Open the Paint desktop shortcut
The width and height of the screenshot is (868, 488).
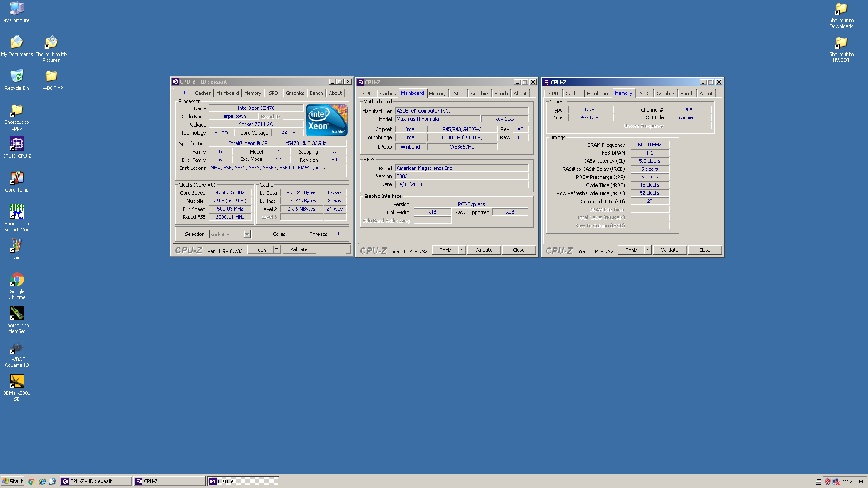point(17,249)
